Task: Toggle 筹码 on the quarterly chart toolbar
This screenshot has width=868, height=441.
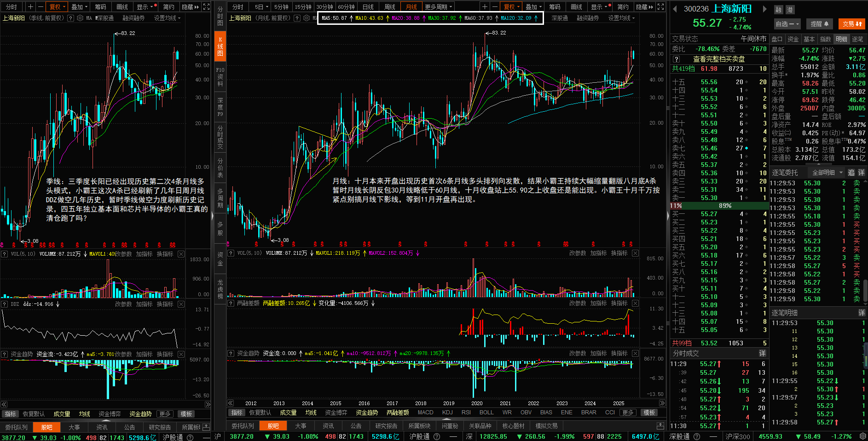Action: pyautogui.click(x=100, y=7)
